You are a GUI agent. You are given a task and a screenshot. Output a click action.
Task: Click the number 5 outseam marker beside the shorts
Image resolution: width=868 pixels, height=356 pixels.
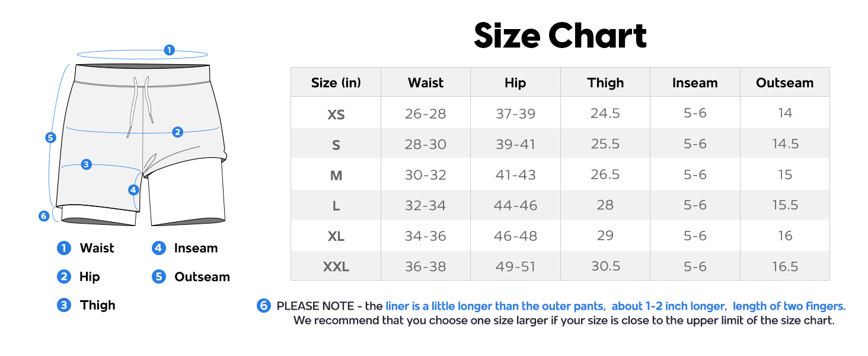[50, 138]
